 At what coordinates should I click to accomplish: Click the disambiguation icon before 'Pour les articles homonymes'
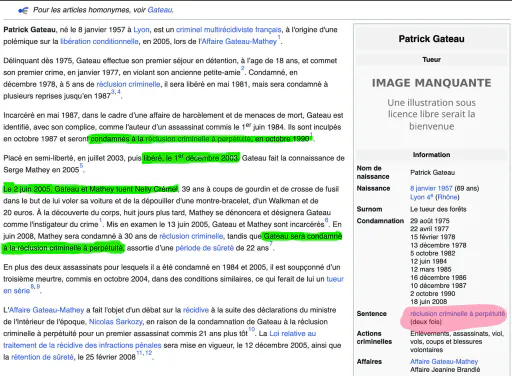click(23, 11)
